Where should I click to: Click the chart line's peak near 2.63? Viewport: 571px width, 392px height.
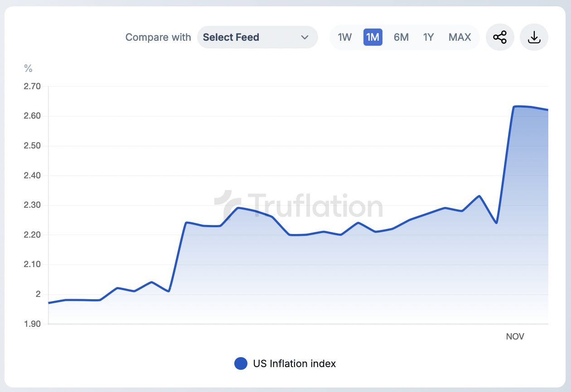point(515,106)
